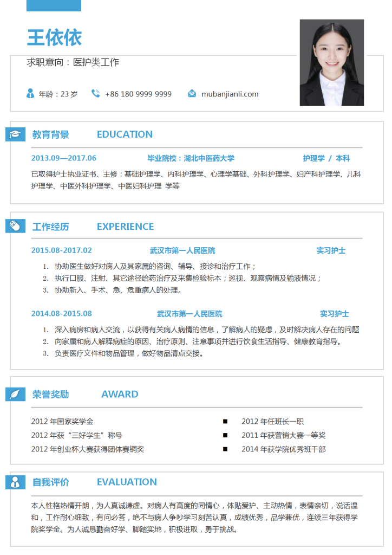Click the envelope icon before mubanjianli.com

point(192,94)
